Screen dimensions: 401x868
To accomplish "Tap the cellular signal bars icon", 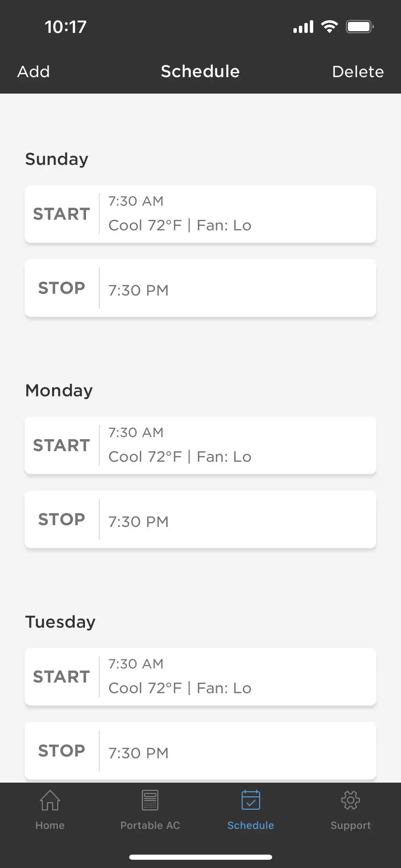I will pos(303,27).
